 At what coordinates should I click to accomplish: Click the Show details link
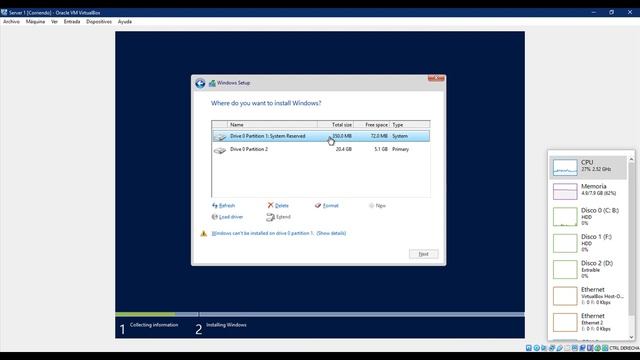tap(331, 233)
